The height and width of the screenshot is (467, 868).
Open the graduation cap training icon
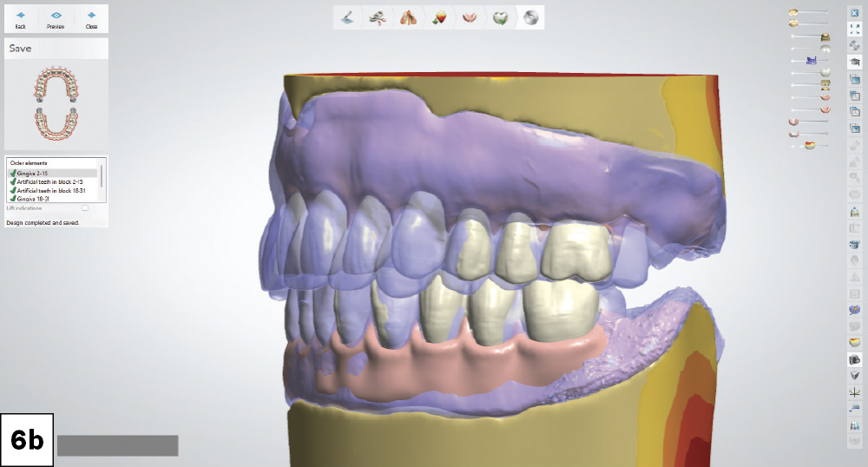tap(855, 62)
